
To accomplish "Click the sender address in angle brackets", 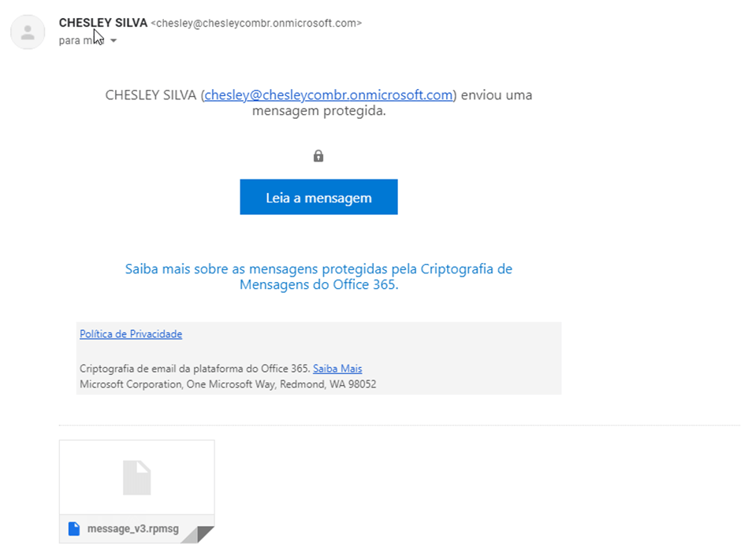I will coord(256,23).
